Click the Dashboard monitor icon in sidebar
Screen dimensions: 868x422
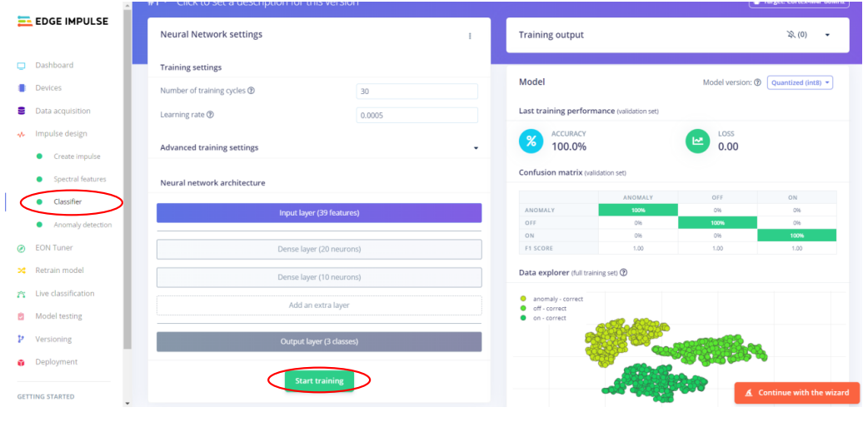click(21, 65)
